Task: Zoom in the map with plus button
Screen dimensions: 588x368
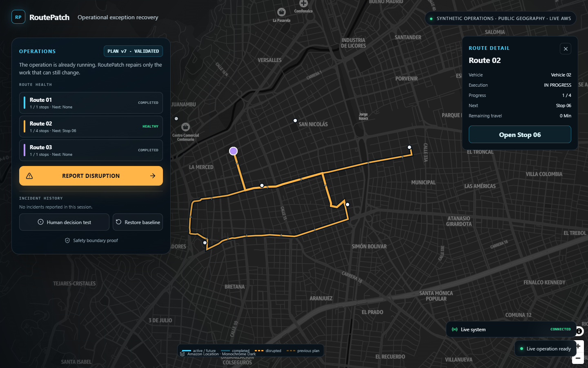Action: [578, 346]
